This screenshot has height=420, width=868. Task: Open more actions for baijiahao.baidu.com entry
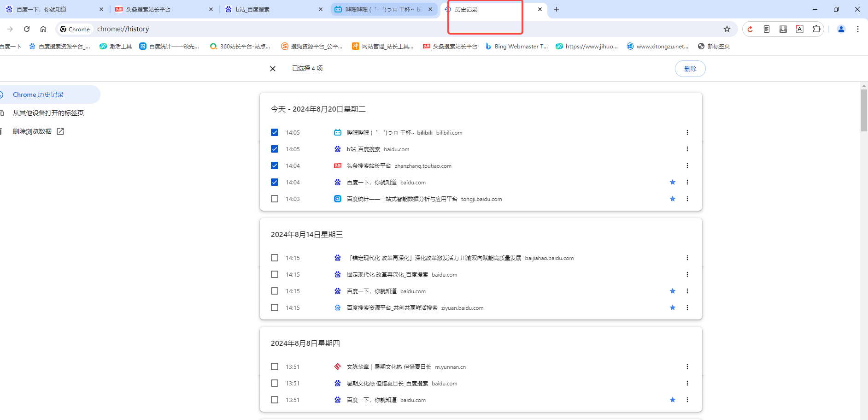[x=687, y=258]
